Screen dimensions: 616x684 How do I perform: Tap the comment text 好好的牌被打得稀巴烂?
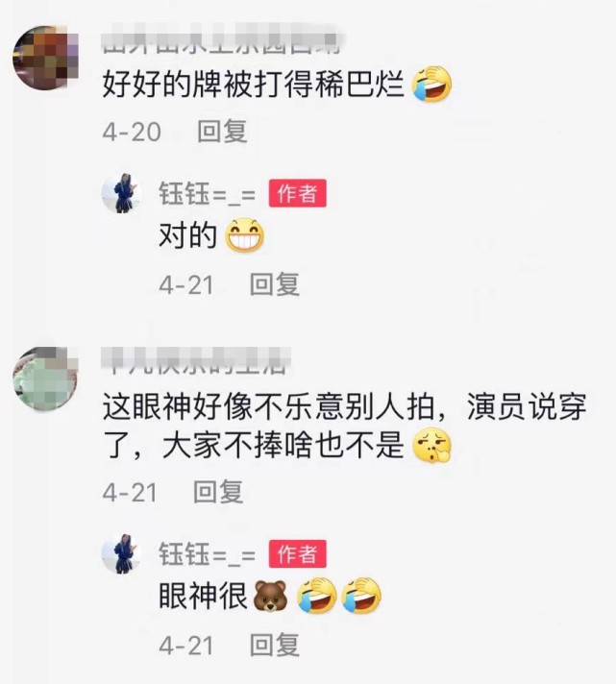tap(254, 85)
